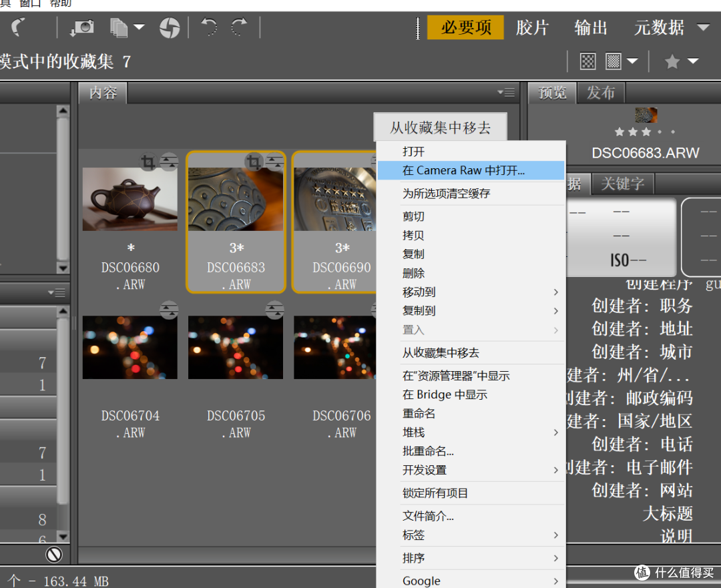Select 在"资源管理器"中显示
This screenshot has height=588, width=721.
(x=471, y=376)
